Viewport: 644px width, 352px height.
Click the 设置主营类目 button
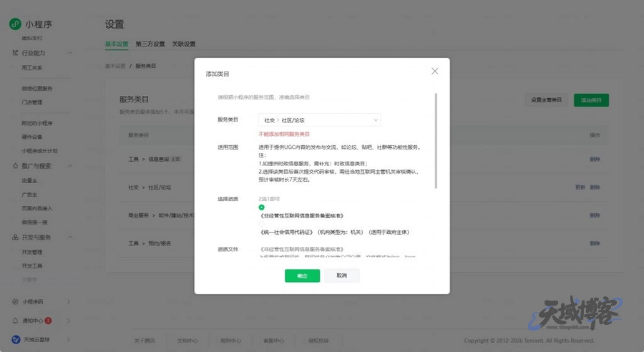pos(546,100)
